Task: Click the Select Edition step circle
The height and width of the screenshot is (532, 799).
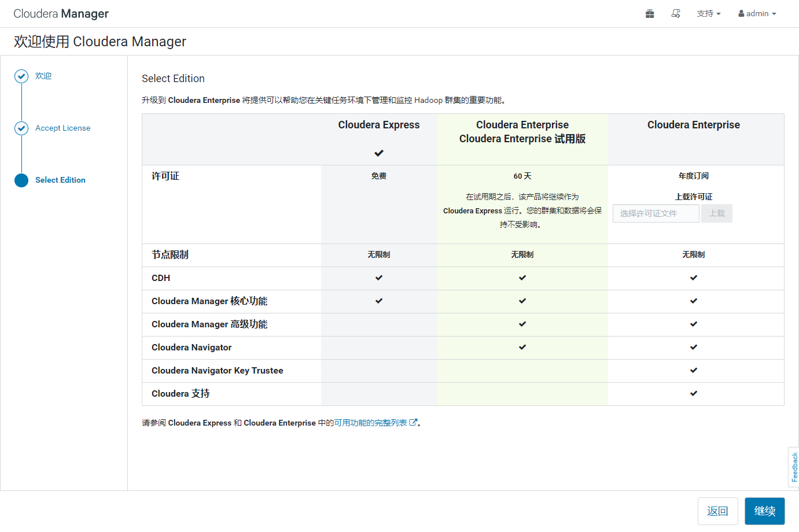Action: pyautogui.click(x=21, y=180)
